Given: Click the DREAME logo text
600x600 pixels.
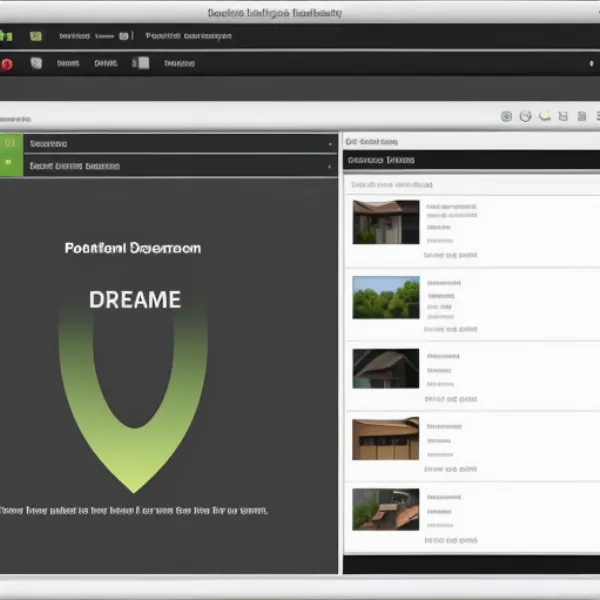Looking at the screenshot, I should (135, 299).
